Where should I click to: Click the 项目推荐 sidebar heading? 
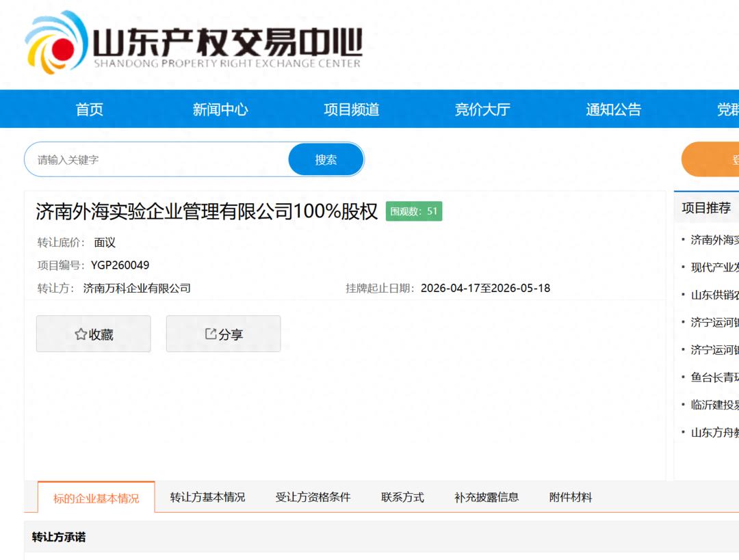click(706, 208)
